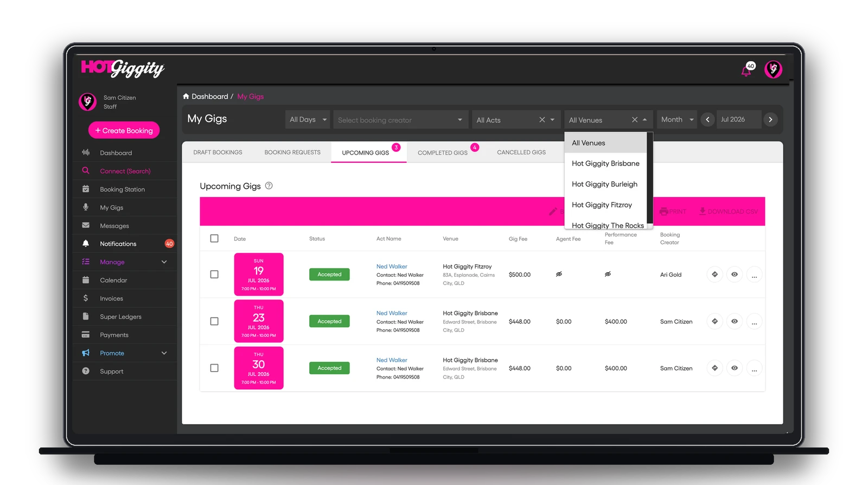This screenshot has width=868, height=485.
Task: Click the Dashboard home icon in breadcrumb
Action: tap(186, 96)
